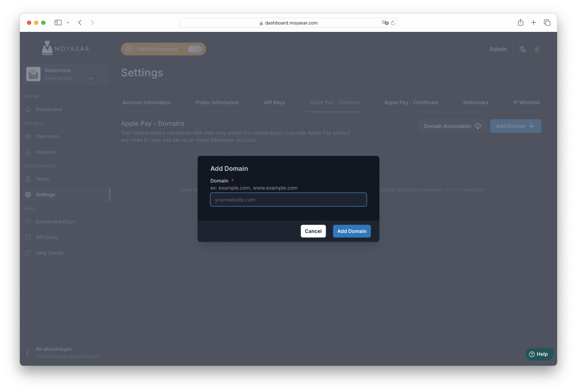The image size is (577, 392).
Task: Switch to the Webhooks tab
Action: [475, 102]
